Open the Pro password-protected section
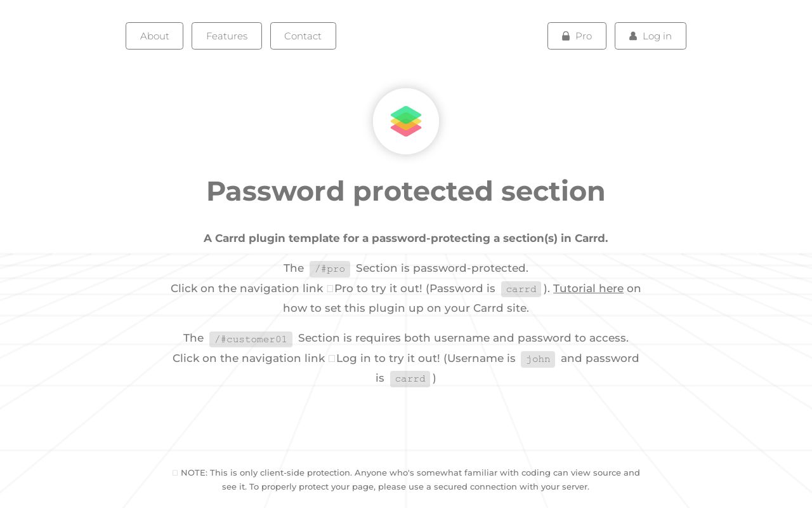The width and height of the screenshot is (812, 508). 577,36
